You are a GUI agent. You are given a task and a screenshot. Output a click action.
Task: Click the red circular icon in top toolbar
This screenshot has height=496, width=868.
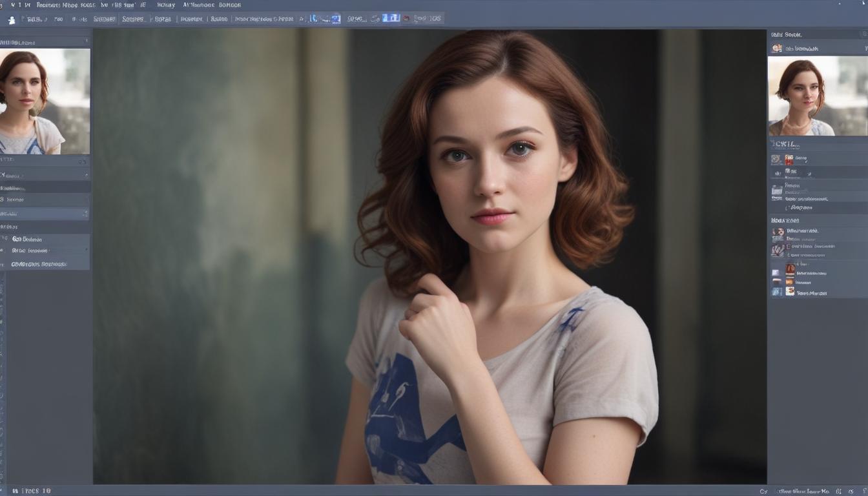406,19
